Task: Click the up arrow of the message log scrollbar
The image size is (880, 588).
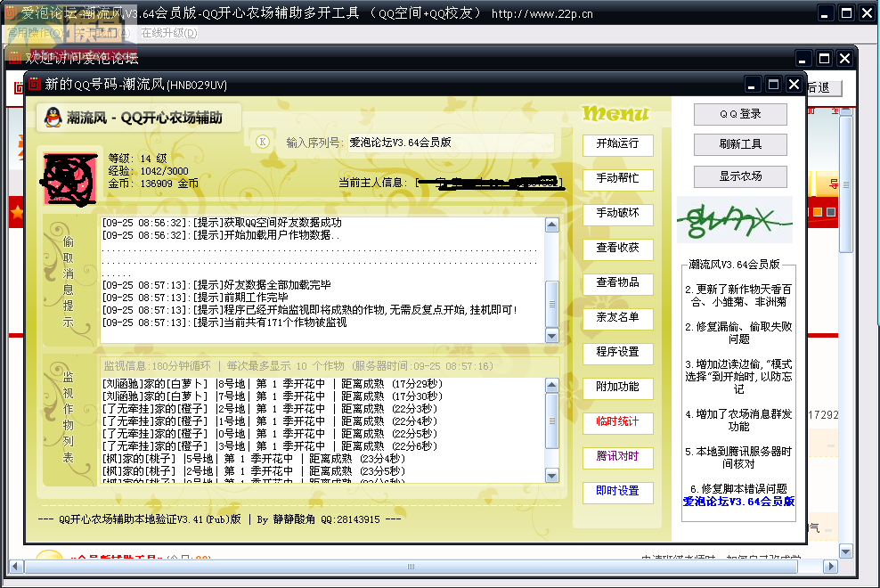Action: click(x=552, y=225)
